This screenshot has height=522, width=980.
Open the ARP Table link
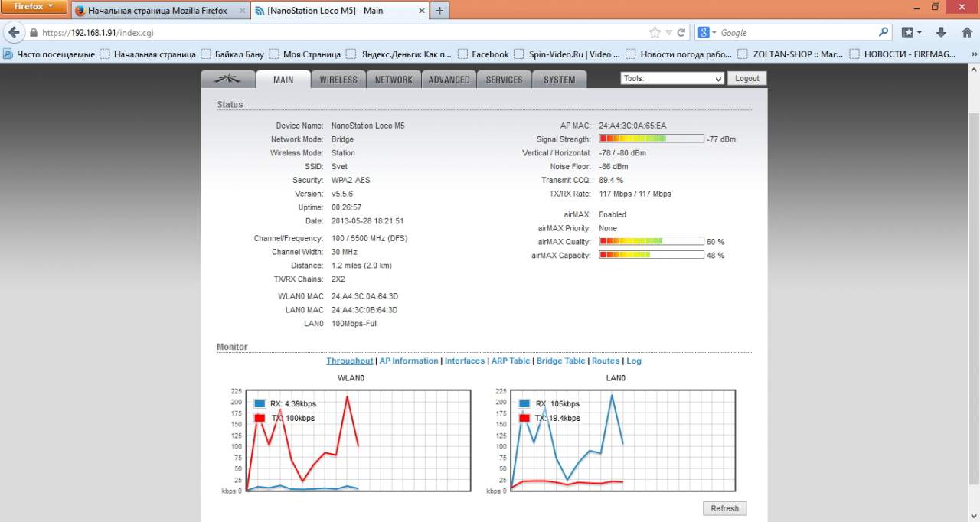[x=511, y=361]
